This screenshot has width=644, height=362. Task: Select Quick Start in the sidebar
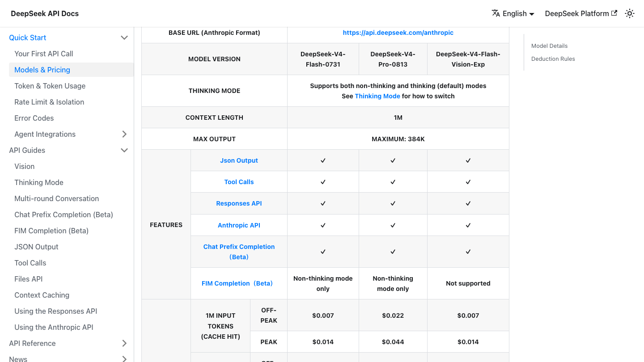28,38
